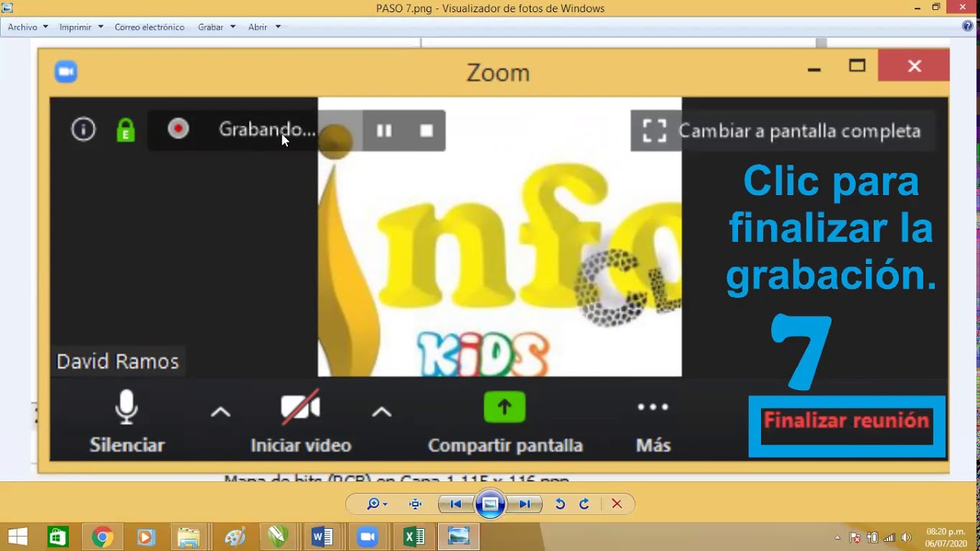Viewport: 980px width, 551px height.
Task: Select the Photo Viewer taskbar icon
Action: click(459, 537)
